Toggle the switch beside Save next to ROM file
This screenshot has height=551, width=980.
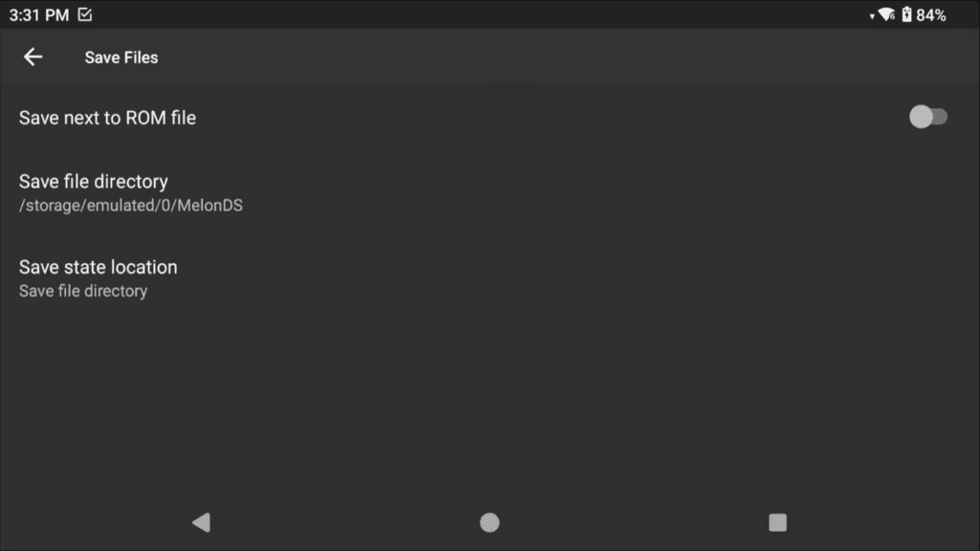[x=927, y=117]
